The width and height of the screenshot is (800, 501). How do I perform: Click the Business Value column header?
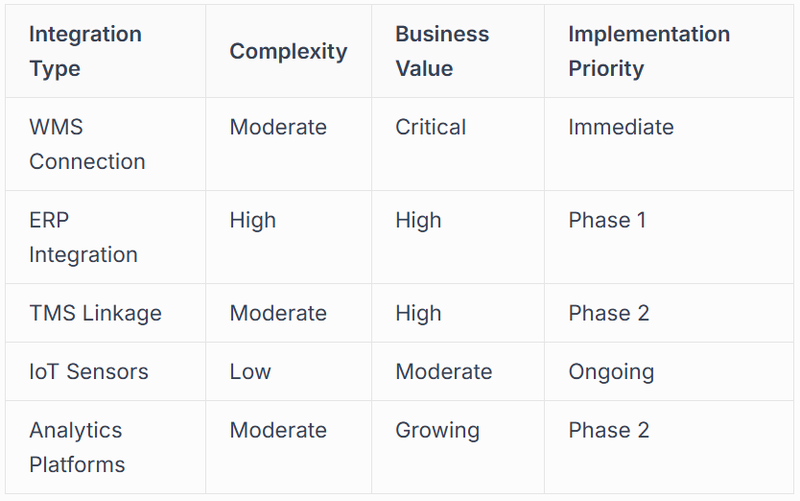pos(441,51)
